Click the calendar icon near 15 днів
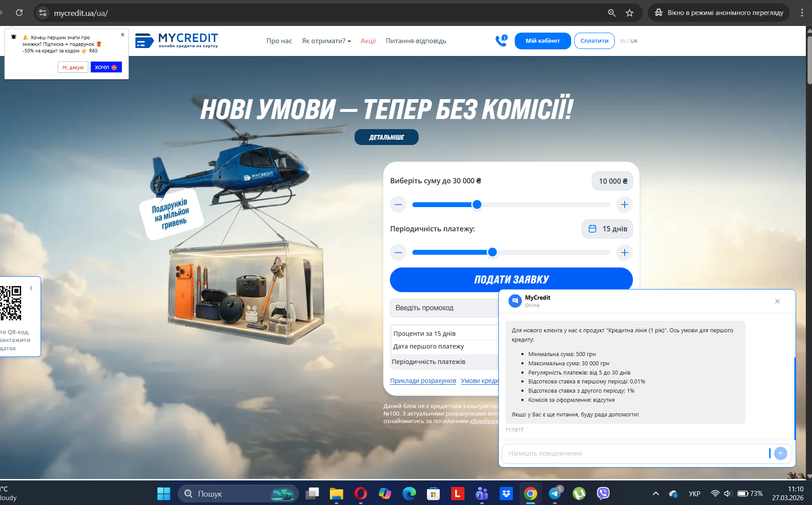Viewport: 812px width, 505px height. click(x=592, y=229)
